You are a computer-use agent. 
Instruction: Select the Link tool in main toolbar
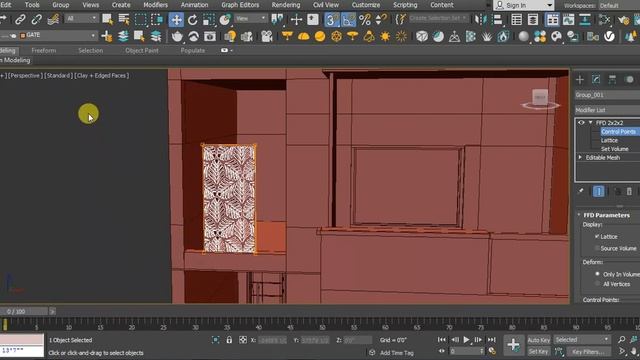pos(20,19)
